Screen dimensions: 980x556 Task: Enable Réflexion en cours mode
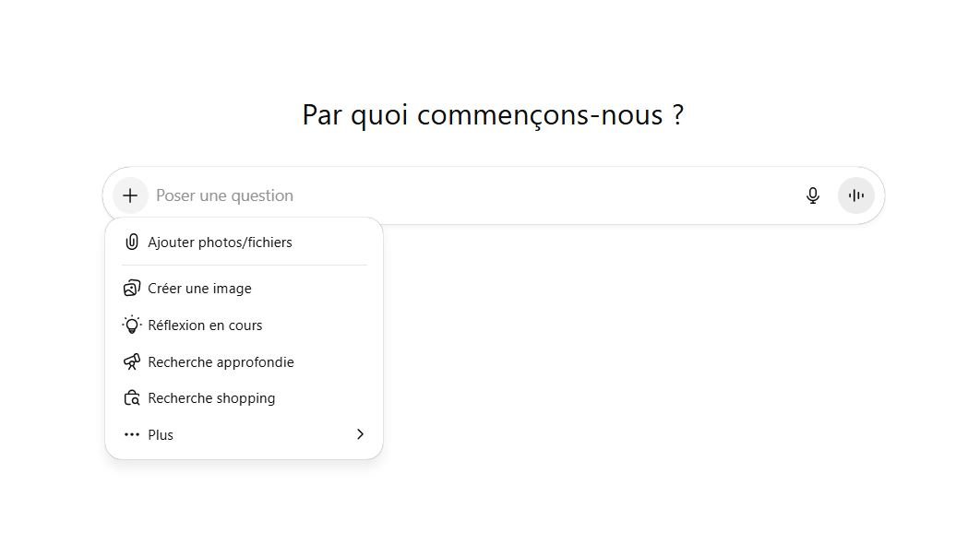(205, 325)
